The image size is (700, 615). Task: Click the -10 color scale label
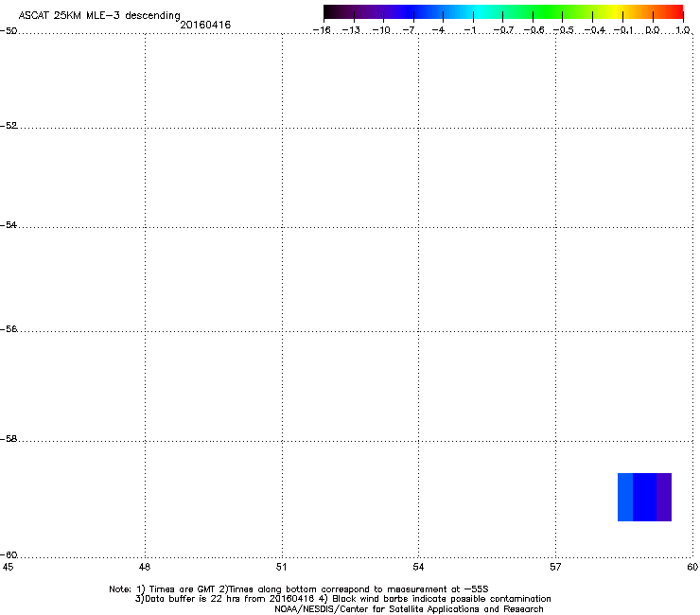[381, 30]
